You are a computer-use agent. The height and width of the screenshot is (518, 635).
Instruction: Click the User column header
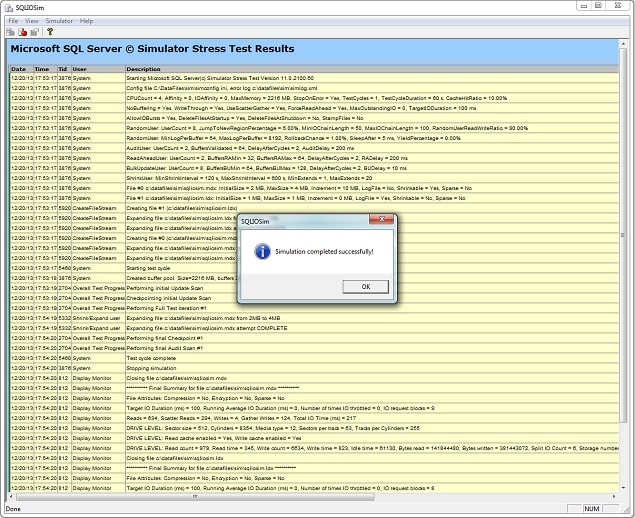click(x=98, y=69)
